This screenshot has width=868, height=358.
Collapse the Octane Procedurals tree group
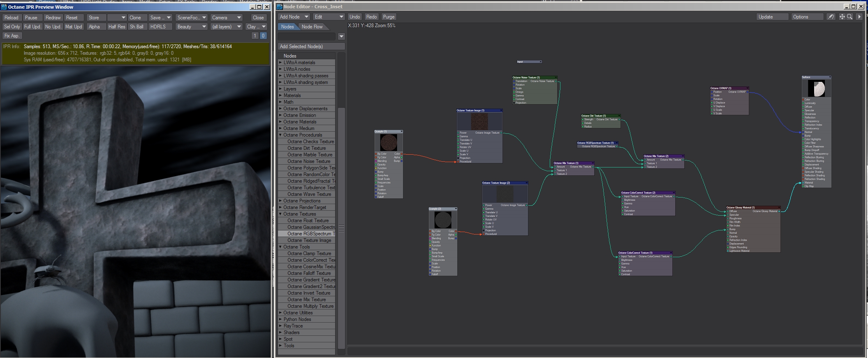(x=280, y=135)
